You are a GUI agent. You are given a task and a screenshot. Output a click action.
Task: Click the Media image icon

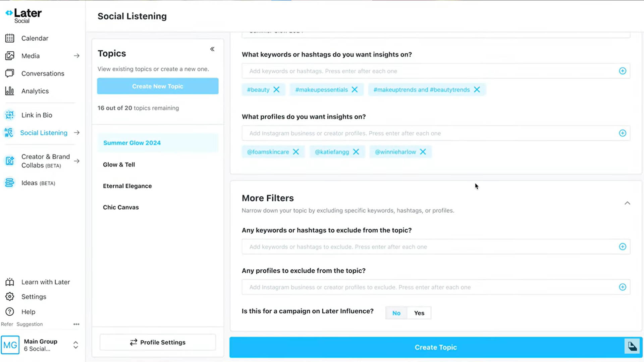[10, 56]
